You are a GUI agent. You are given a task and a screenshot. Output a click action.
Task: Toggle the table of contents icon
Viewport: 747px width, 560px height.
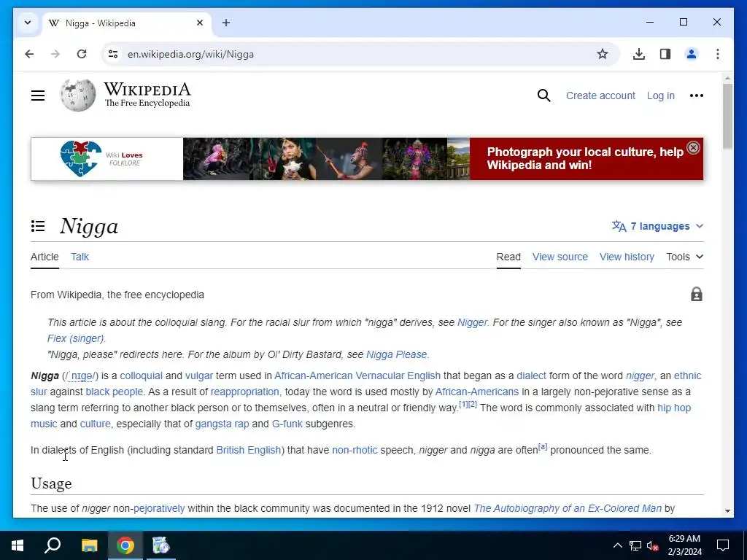point(38,226)
